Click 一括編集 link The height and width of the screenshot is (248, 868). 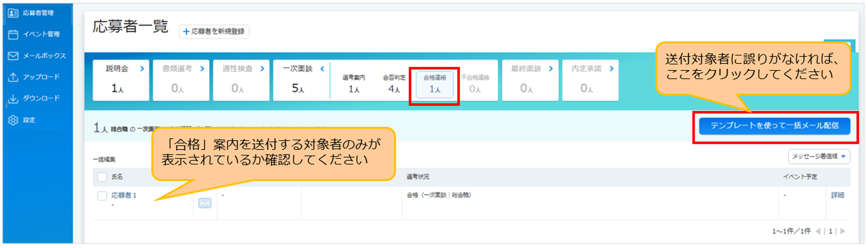[x=105, y=160]
